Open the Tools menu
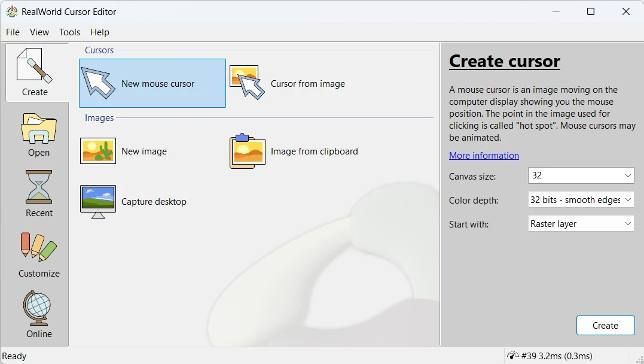The width and height of the screenshot is (644, 364). 69,32
